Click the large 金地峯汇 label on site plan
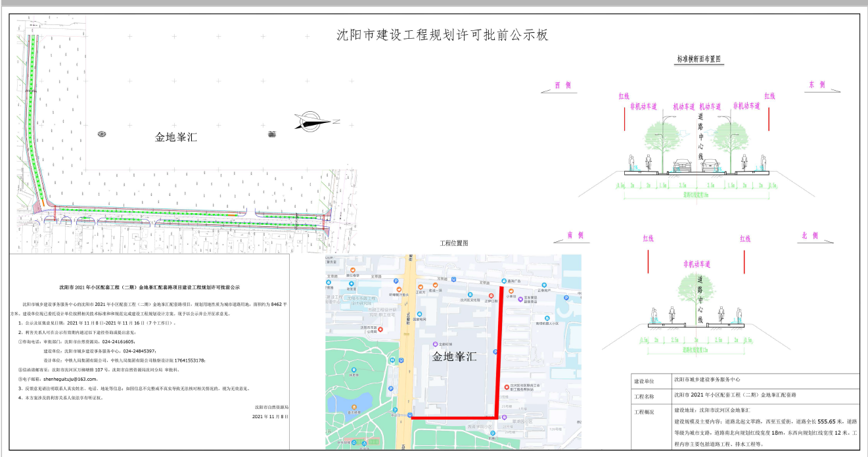Viewport: 868px width, 457px height. pyautogui.click(x=175, y=137)
